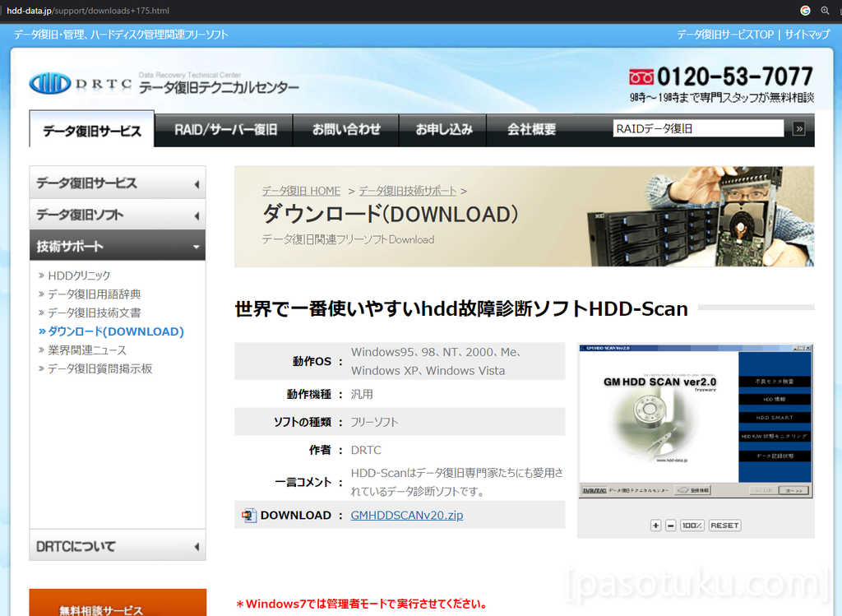Click the RAIDデータ復旧 search field
Image resolution: width=842 pixels, height=616 pixels.
click(x=699, y=129)
